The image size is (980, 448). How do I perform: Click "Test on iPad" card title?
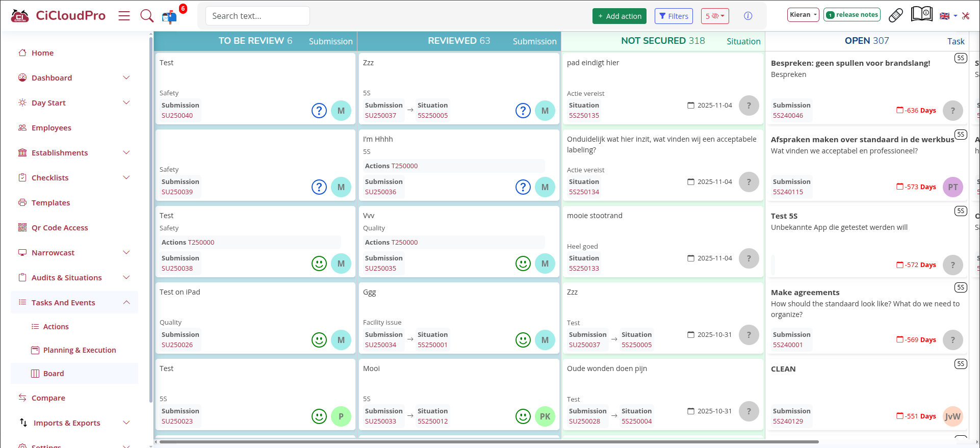click(179, 292)
